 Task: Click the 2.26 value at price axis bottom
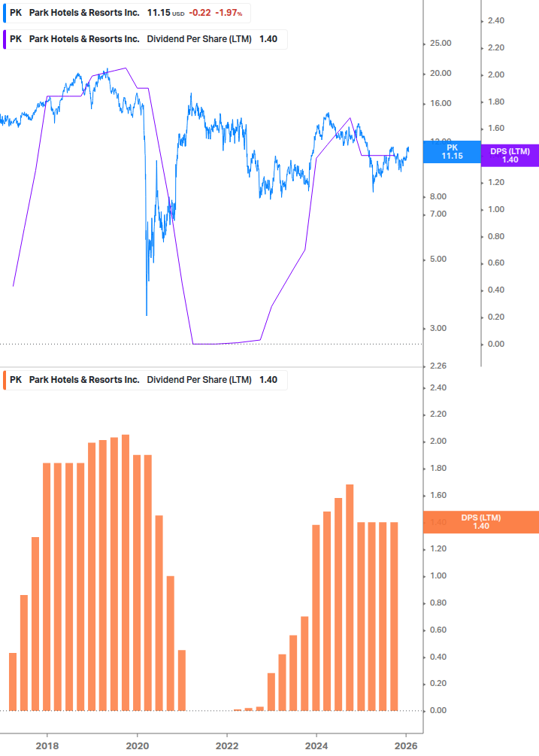tap(438, 366)
